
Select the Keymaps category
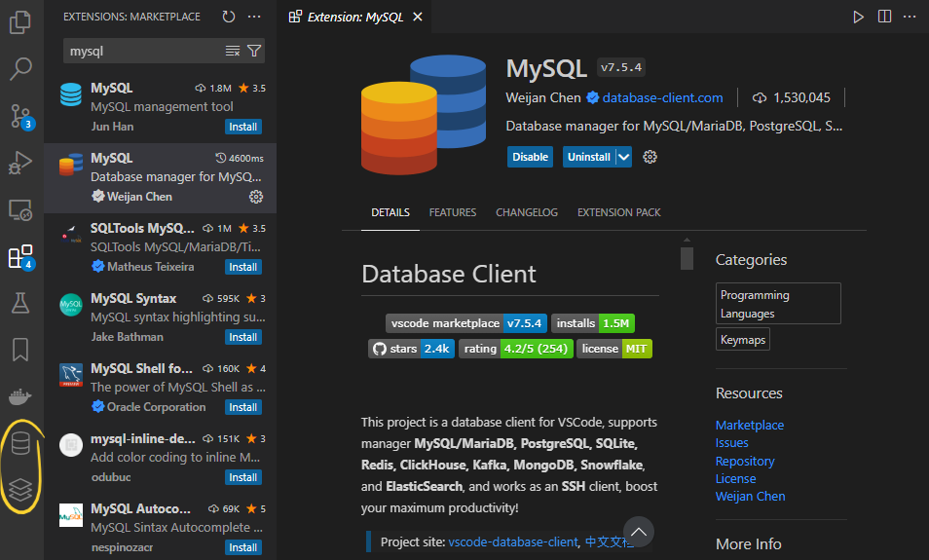pos(743,340)
